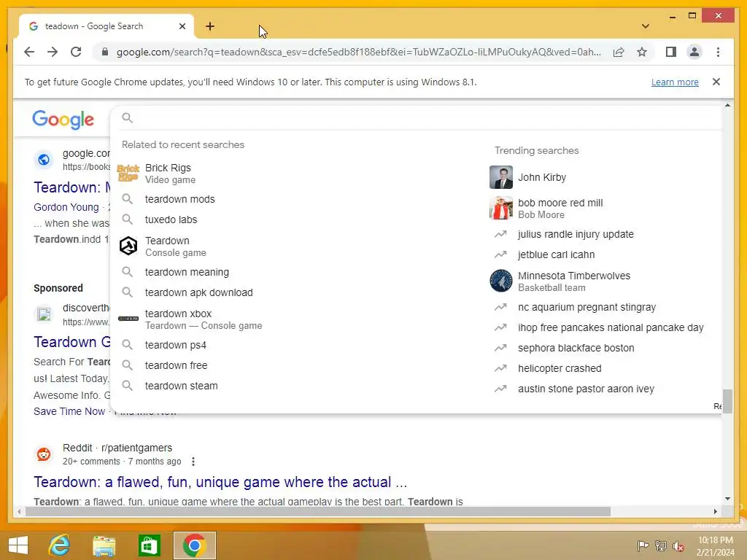747x560 pixels.
Task: Close the teadown Google Search tab
Action: [x=182, y=26]
